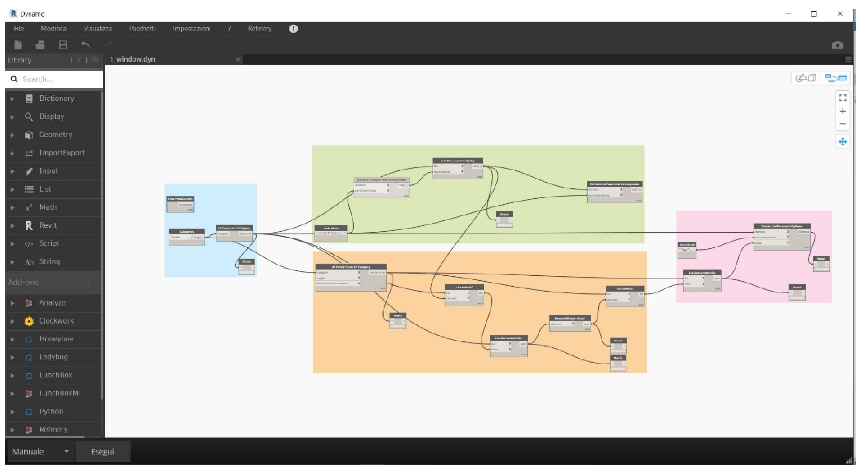
Task: Open the Manuale run mode dropdown
Action: 40,451
